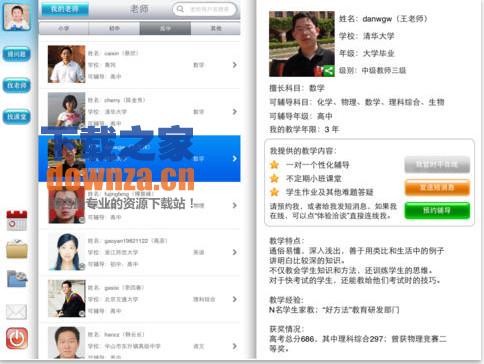Open the media folder icon in sidebar

pyautogui.click(x=17, y=278)
